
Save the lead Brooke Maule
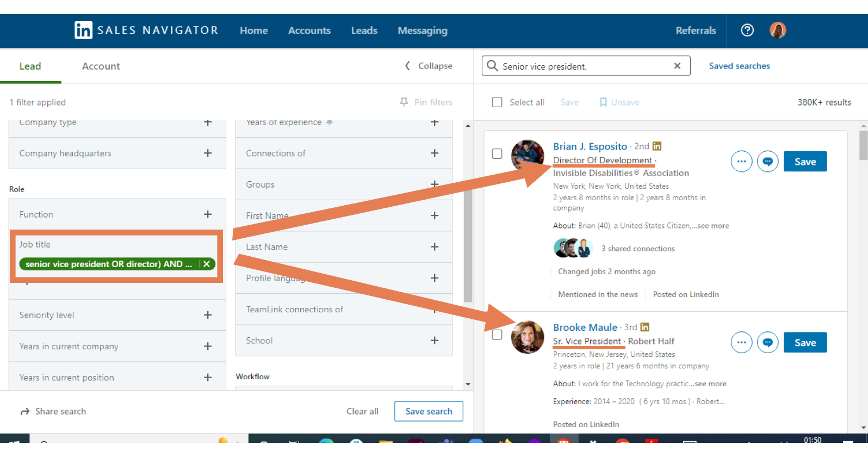click(805, 343)
